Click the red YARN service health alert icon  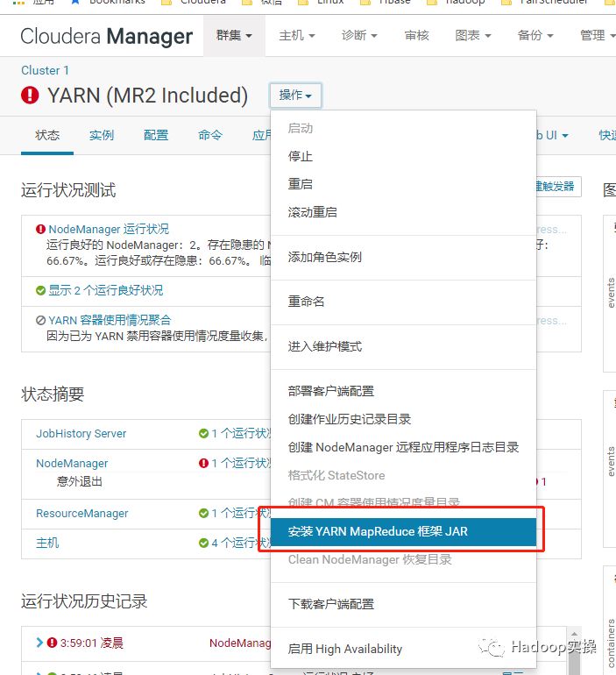[30, 96]
